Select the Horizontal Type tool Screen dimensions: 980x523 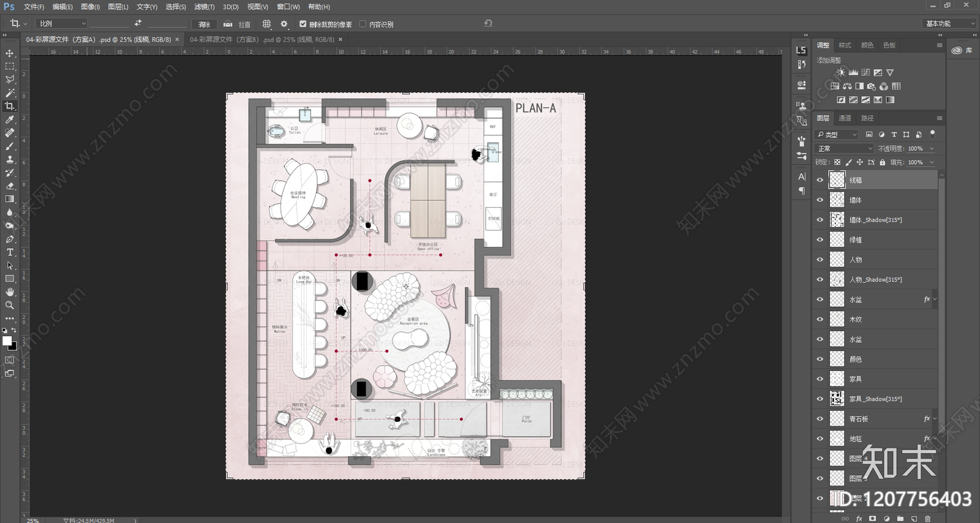[x=10, y=252]
